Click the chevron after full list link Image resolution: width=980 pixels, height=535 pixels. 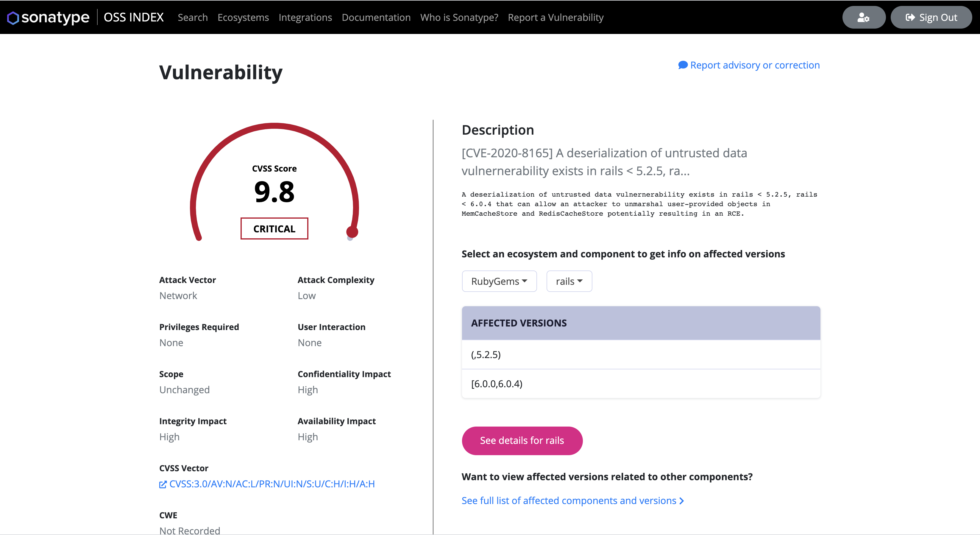pyautogui.click(x=682, y=501)
